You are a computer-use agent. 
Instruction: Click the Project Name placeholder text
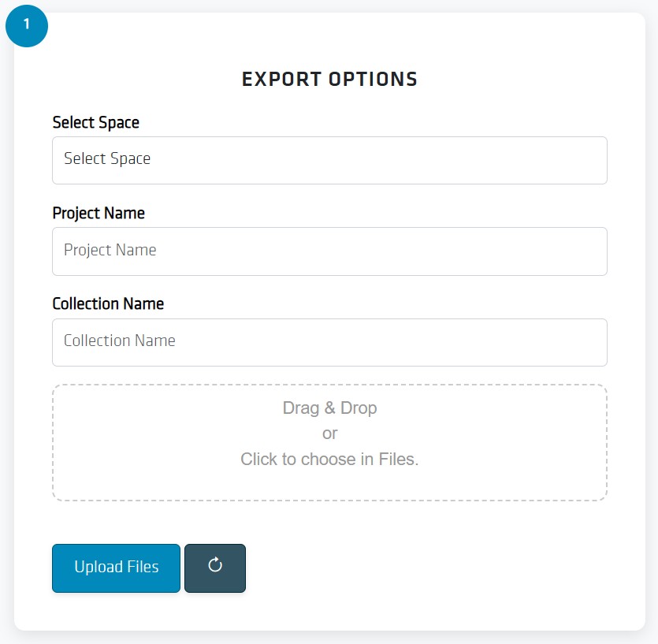coord(110,250)
